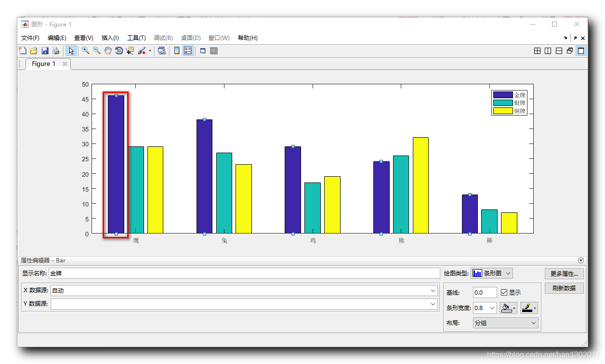The height and width of the screenshot is (364, 605).
Task: Select the Zoom In magnifier tool
Action: click(86, 51)
